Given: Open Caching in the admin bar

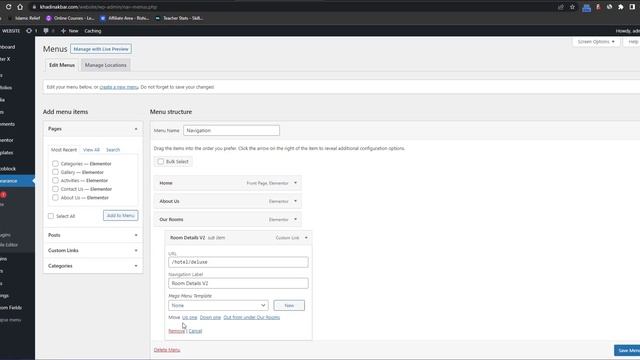Looking at the screenshot, I should [93, 31].
